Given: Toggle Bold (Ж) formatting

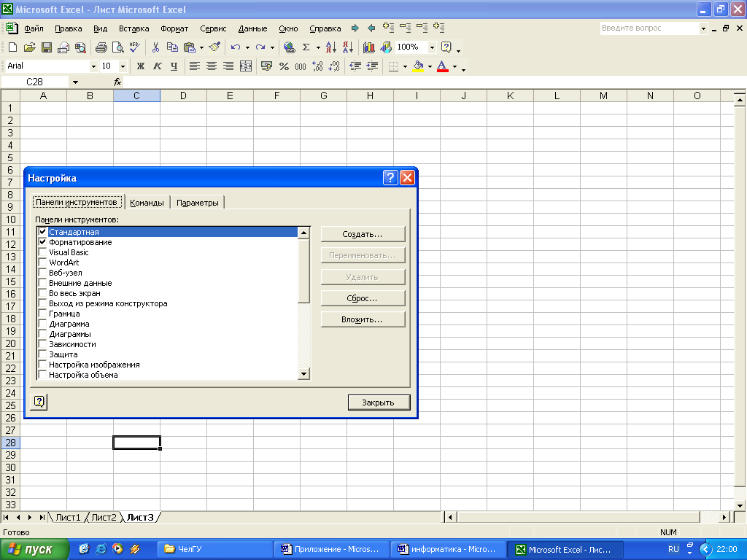Looking at the screenshot, I should tap(141, 66).
